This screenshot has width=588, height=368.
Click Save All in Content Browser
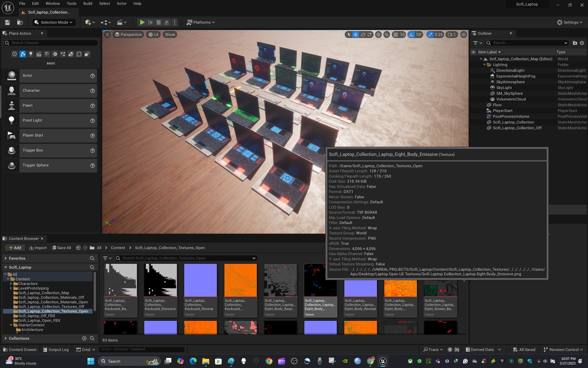tap(62, 248)
